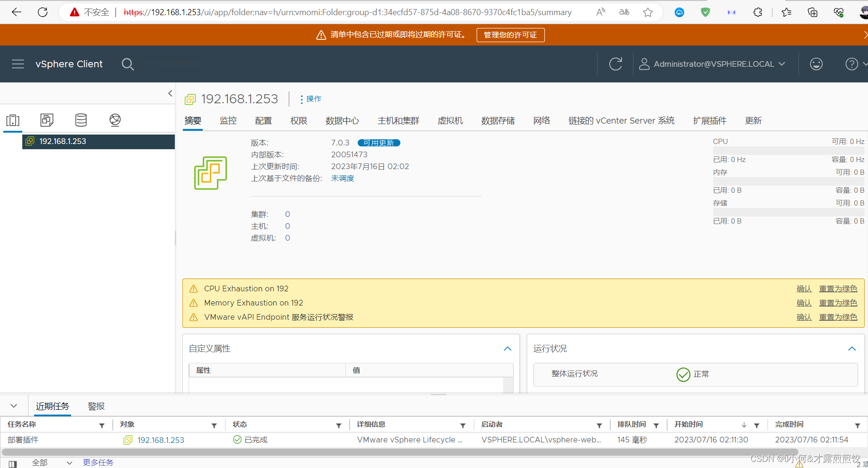
Task: Sort by 开始时间 descending arrow
Action: (744, 425)
